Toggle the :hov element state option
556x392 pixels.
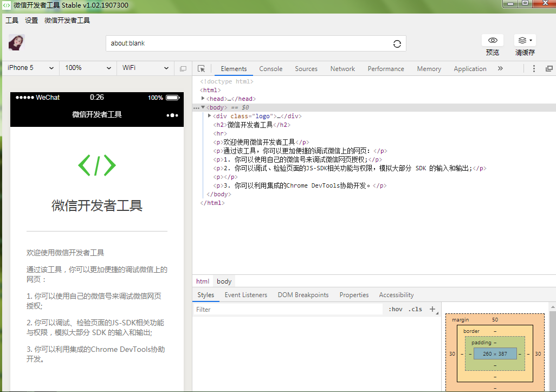coord(396,309)
